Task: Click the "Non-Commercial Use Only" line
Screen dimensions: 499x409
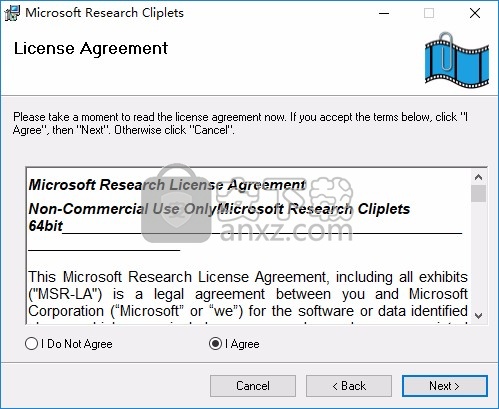Action: pyautogui.click(x=123, y=209)
